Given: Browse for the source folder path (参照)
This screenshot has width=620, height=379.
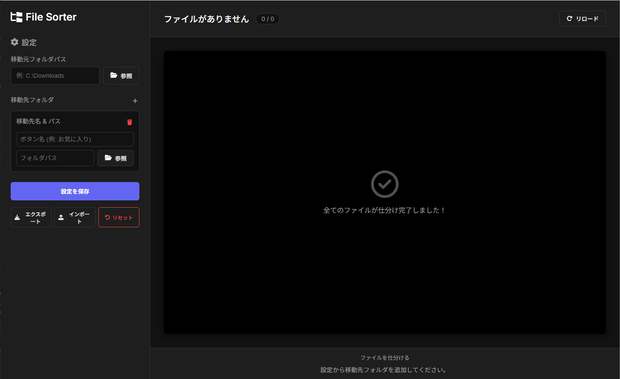Looking at the screenshot, I should click(121, 75).
